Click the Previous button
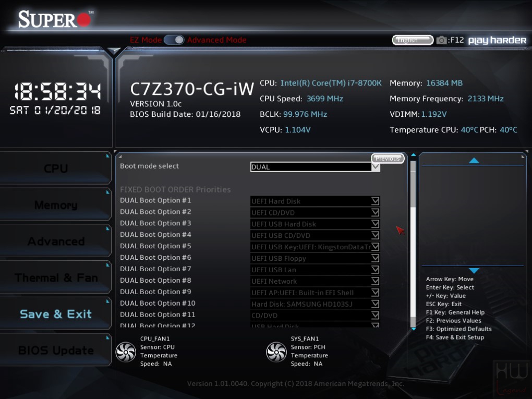The image size is (532, 399). (x=388, y=159)
